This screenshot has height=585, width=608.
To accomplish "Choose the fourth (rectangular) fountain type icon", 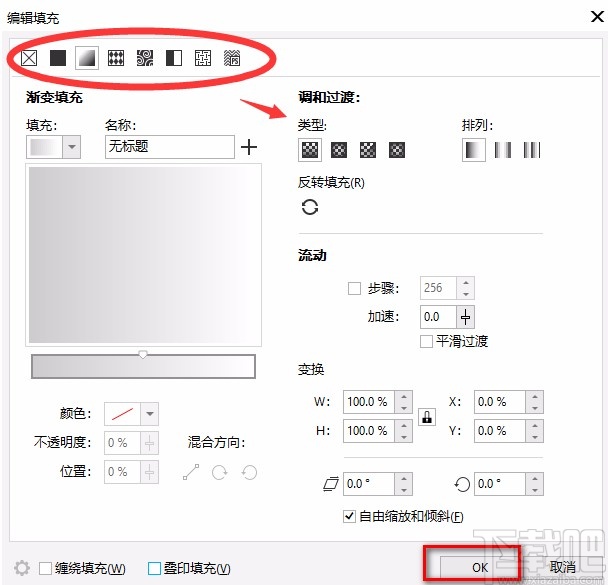I will pyautogui.click(x=397, y=150).
